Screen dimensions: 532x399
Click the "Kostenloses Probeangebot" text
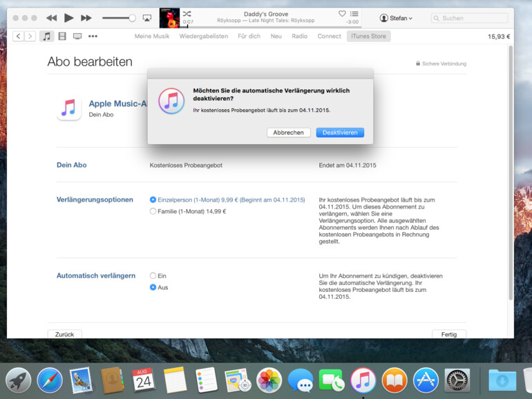coord(186,166)
